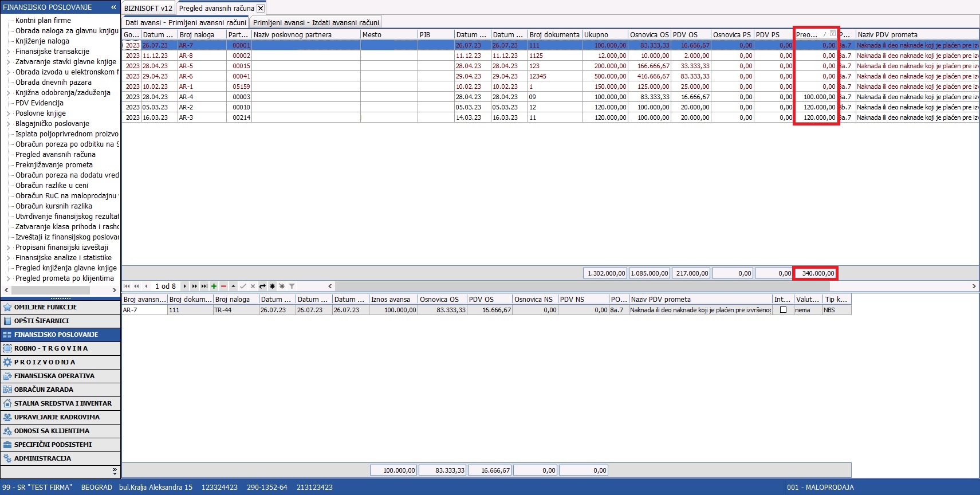980x495 pixels.
Task: Open PDV Evidencija in the tree
Action: pyautogui.click(x=39, y=103)
